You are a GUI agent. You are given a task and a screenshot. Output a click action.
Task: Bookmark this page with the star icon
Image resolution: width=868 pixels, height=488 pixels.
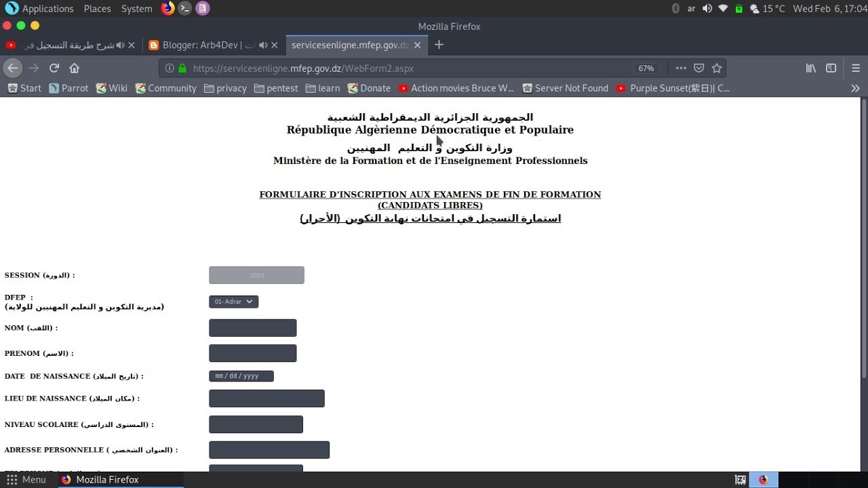717,68
